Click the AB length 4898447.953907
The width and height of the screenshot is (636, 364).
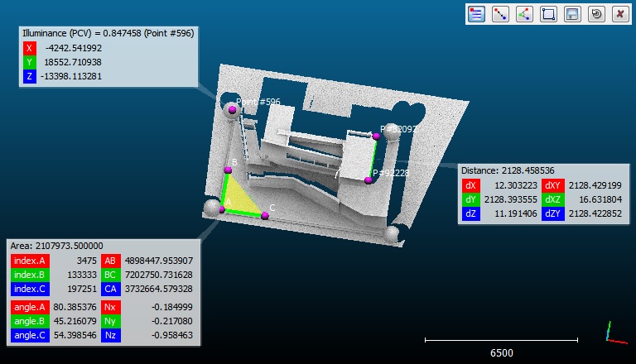tap(159, 261)
